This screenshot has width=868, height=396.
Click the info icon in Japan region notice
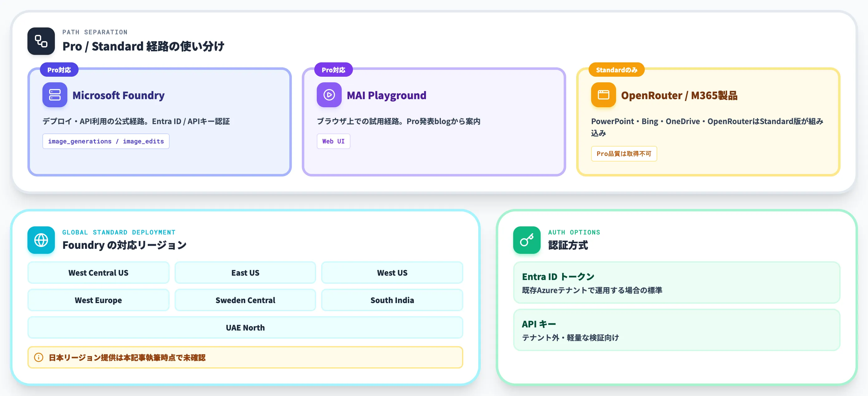tap(39, 357)
